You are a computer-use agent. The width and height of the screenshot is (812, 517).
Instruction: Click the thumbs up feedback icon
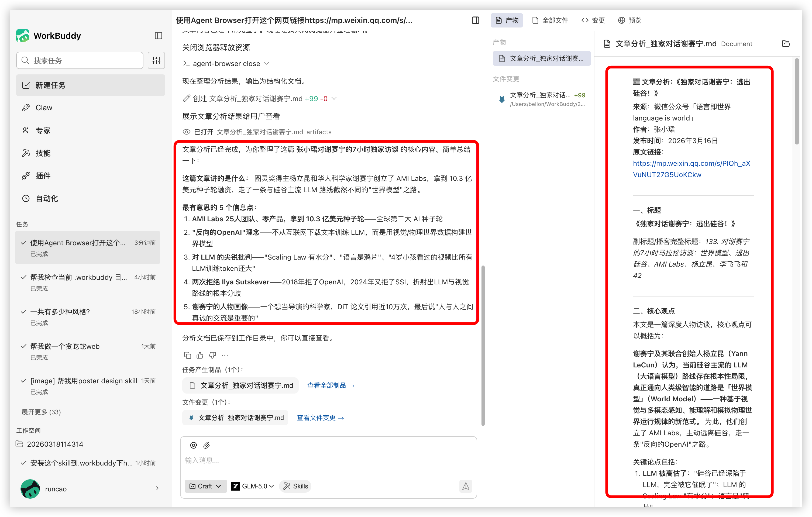click(x=200, y=355)
